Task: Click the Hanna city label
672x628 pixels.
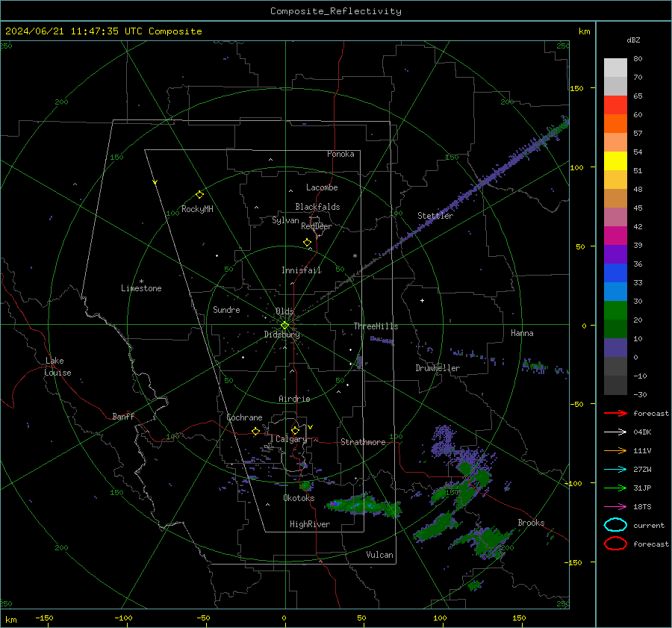Action: [522, 333]
